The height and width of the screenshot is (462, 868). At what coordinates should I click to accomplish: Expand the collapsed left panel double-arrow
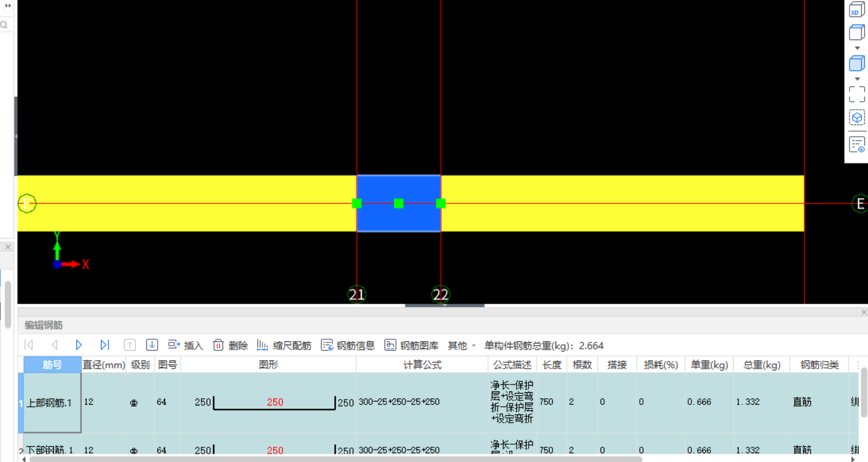point(8,6)
